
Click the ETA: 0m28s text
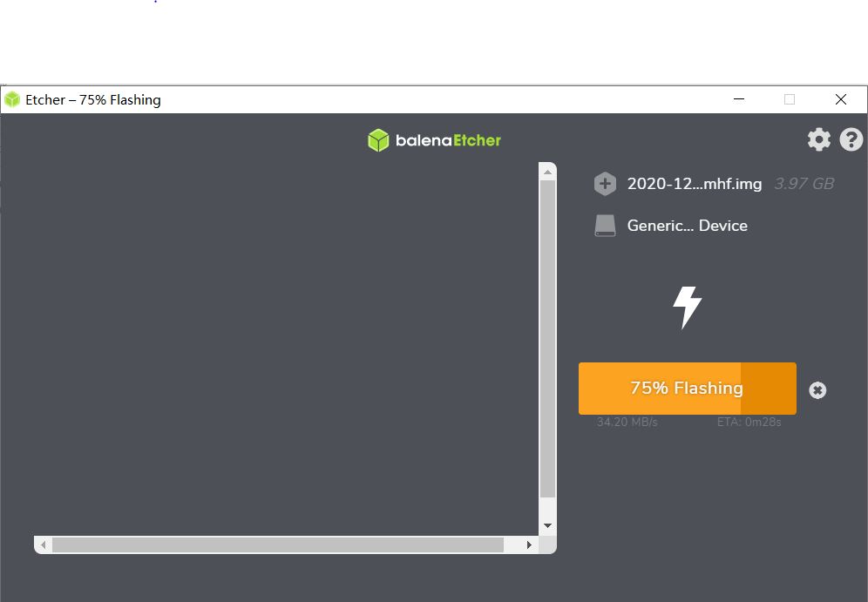(x=749, y=423)
